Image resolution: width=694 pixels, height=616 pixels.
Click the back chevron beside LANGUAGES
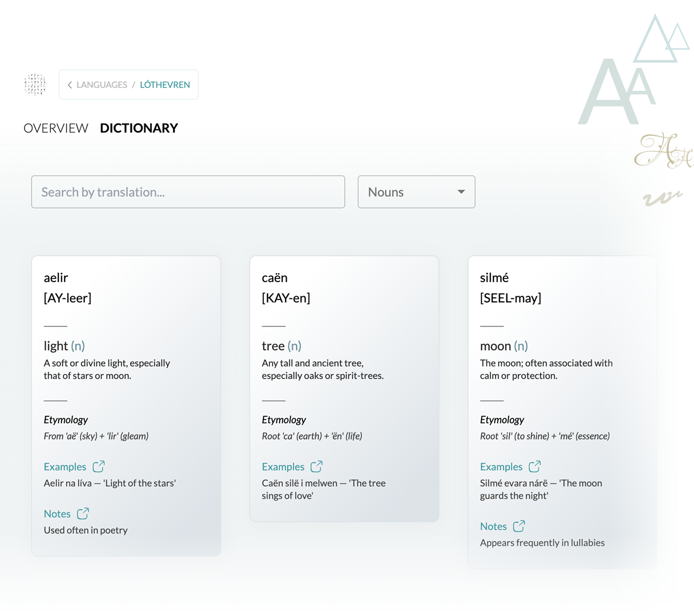(70, 84)
